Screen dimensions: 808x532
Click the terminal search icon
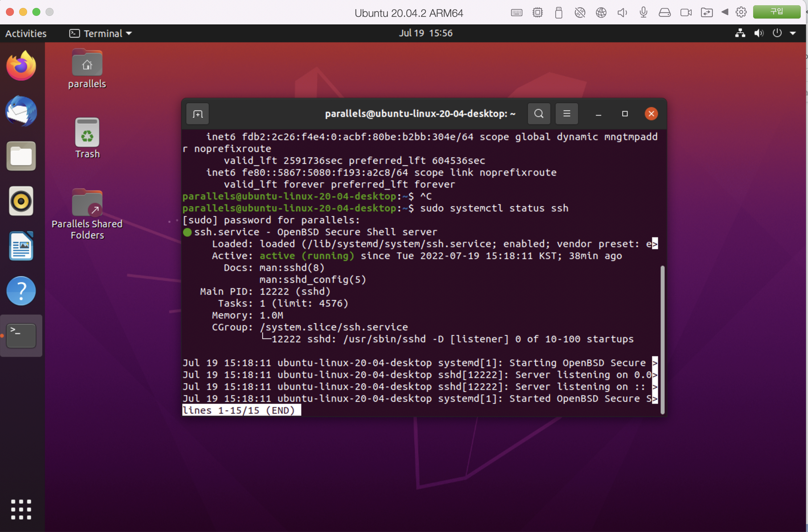539,114
